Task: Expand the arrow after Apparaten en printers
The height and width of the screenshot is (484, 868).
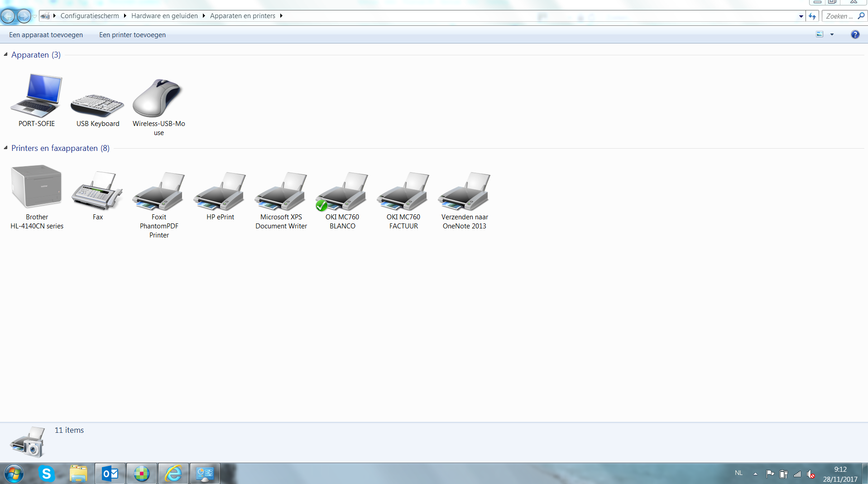Action: tap(281, 16)
